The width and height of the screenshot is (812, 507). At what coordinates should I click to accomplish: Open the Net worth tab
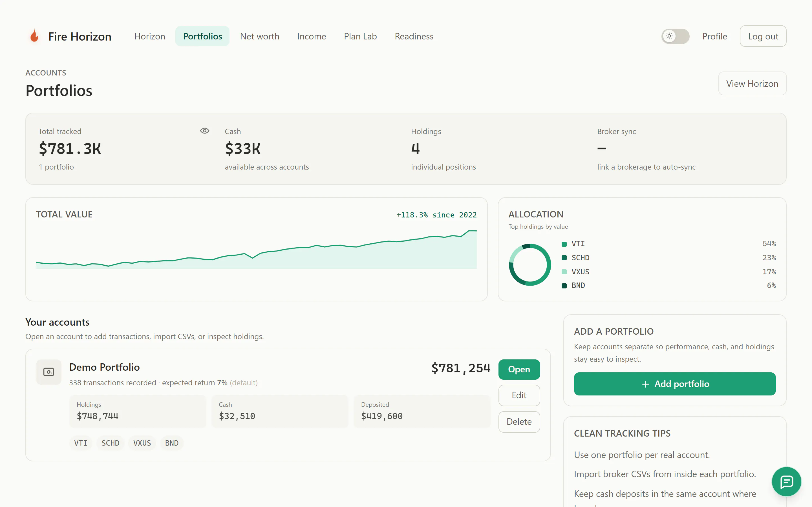click(x=260, y=36)
